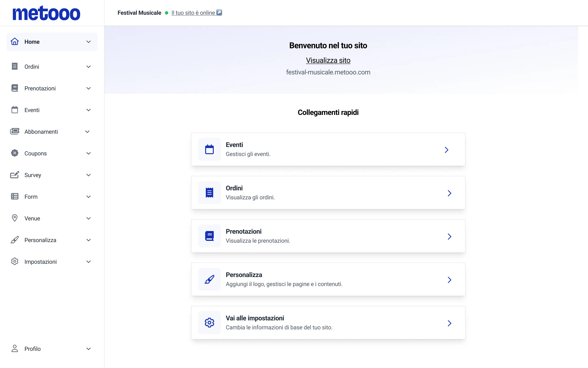This screenshot has width=588, height=368.
Task: Click the Profilo person icon
Action: (x=14, y=349)
